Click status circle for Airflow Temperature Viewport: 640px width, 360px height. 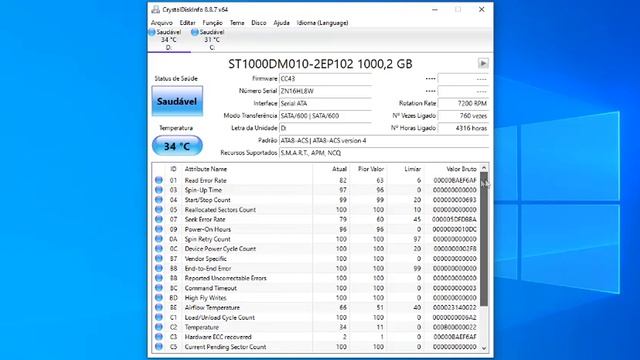click(159, 307)
